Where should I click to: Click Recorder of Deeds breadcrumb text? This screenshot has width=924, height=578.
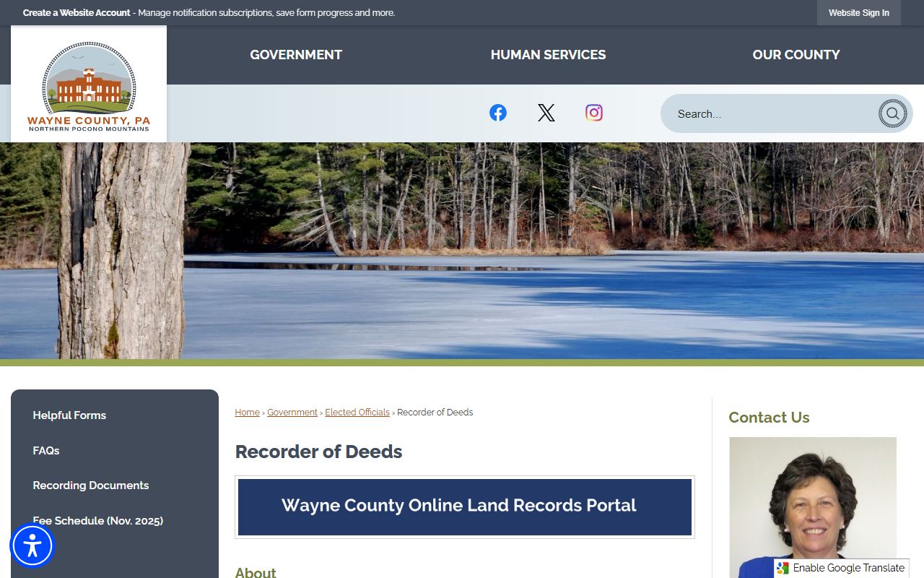435,413
